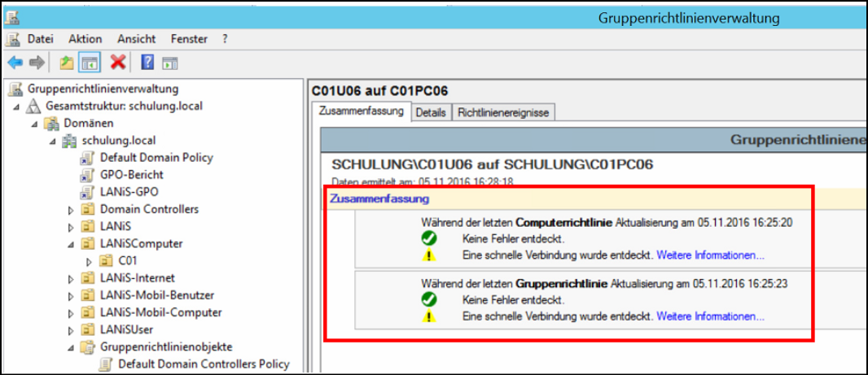This screenshot has width=868, height=375.
Task: Open the Fenster menu
Action: pos(190,39)
